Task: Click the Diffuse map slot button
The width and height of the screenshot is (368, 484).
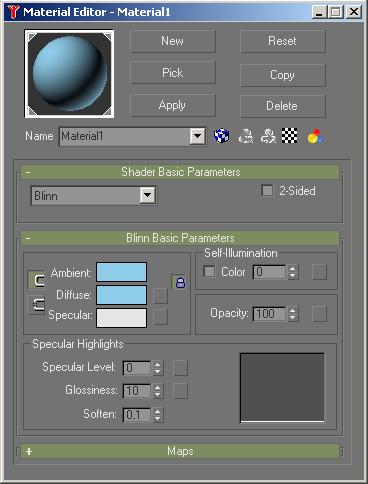Action: [x=160, y=296]
